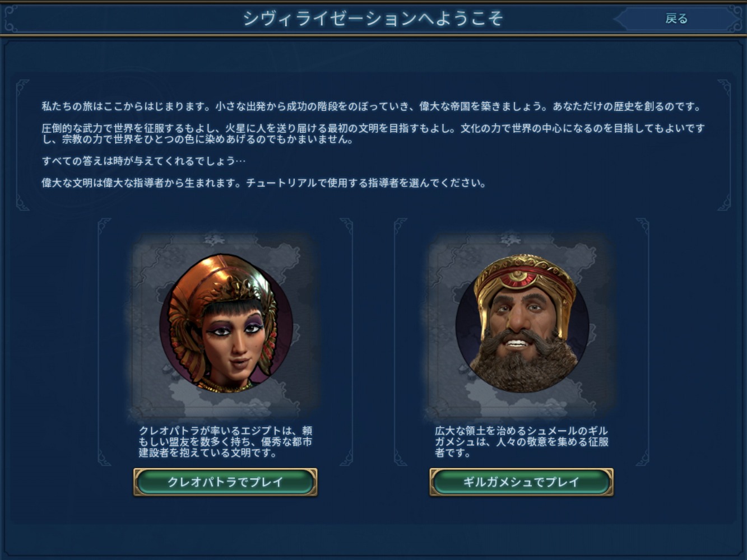
Task: Click the paragraph mentioning 火星に人を送り届ける
Action: click(373, 134)
